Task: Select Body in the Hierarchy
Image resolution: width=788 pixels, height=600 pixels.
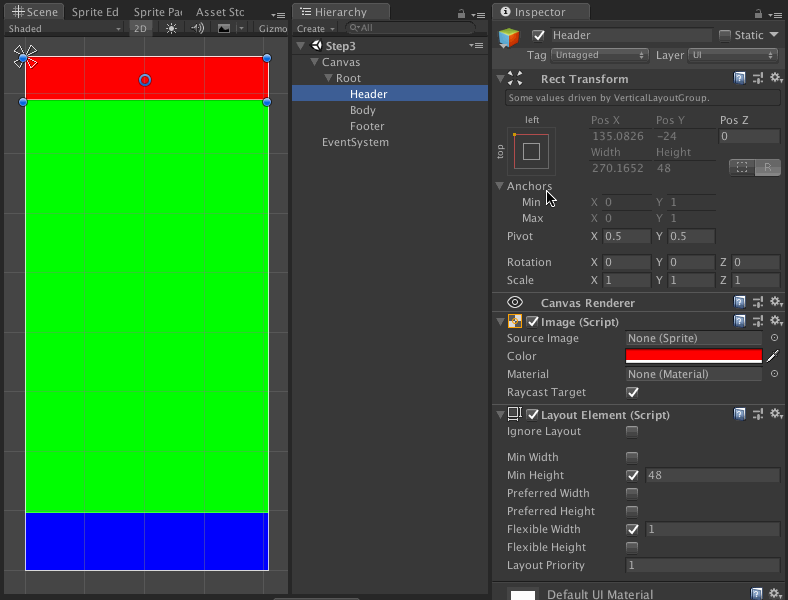Action: pyautogui.click(x=363, y=110)
